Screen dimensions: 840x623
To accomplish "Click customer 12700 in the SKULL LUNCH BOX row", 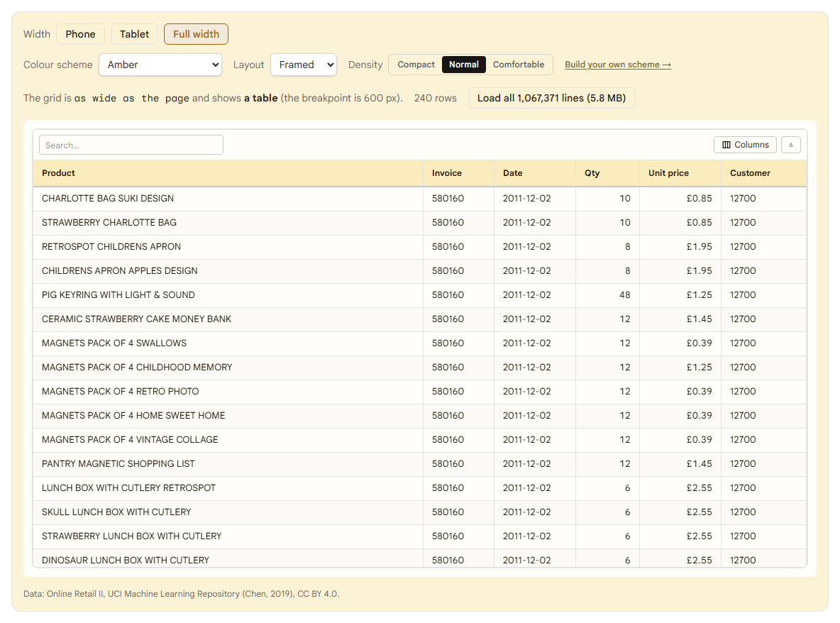I will (x=763, y=512).
